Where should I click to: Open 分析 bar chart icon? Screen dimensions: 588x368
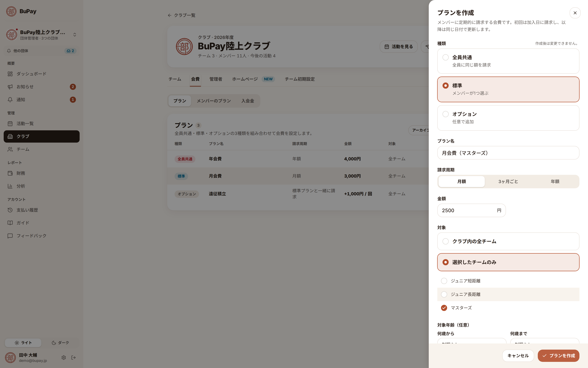coord(10,186)
